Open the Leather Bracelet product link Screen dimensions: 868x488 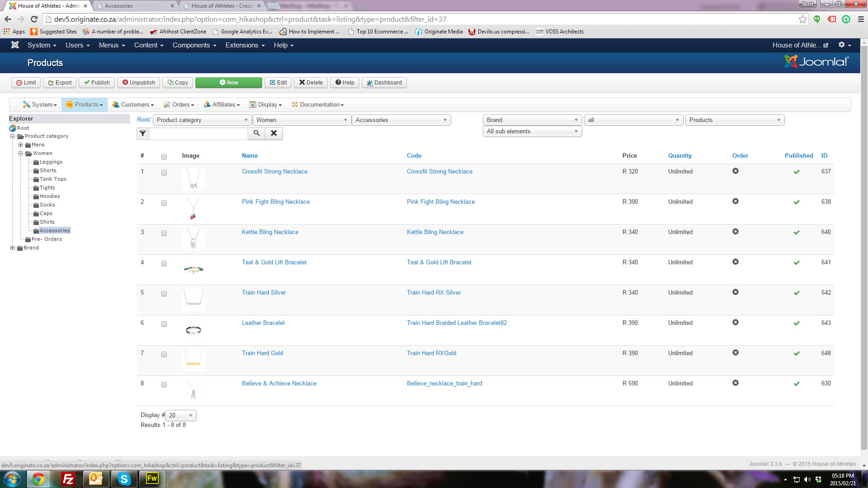point(263,323)
